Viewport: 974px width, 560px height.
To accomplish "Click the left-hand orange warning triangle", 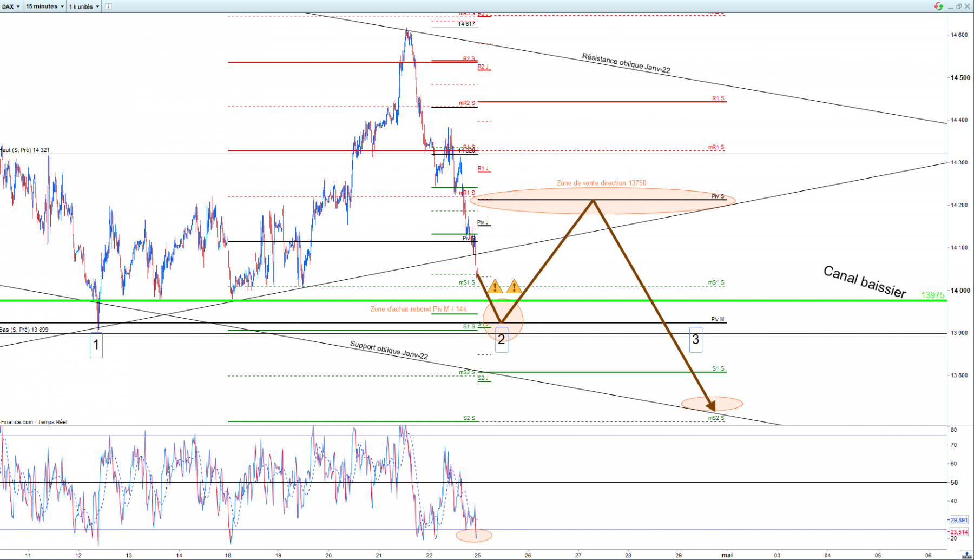I will point(495,286).
